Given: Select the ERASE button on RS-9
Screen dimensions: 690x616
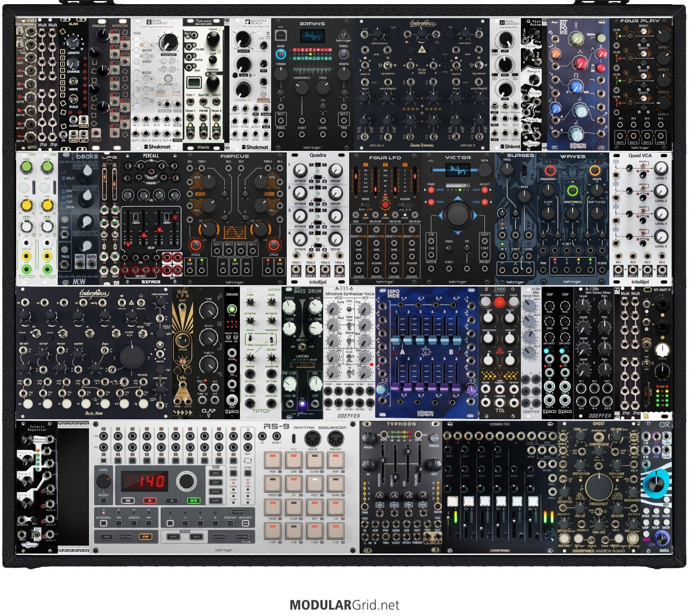Looking at the screenshot, I should pos(216,491).
